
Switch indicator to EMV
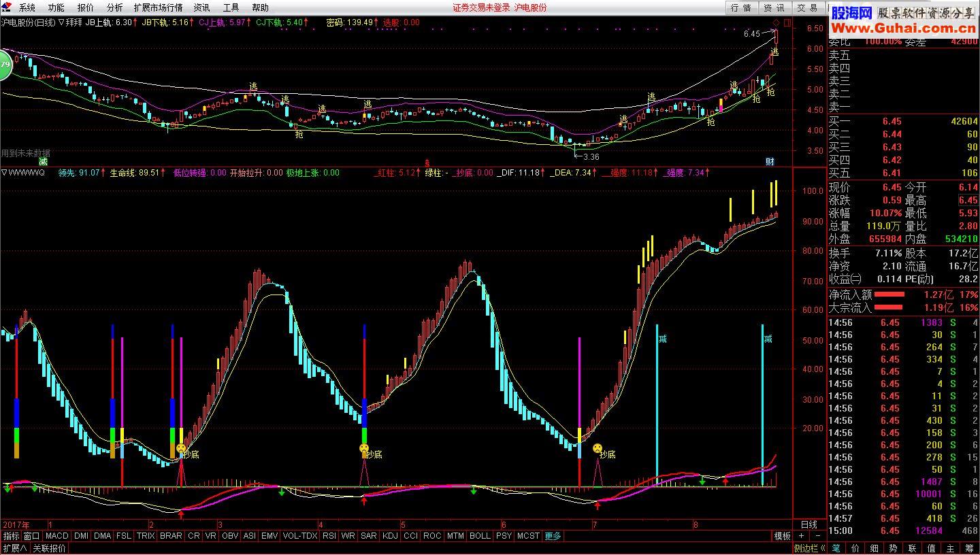(269, 536)
